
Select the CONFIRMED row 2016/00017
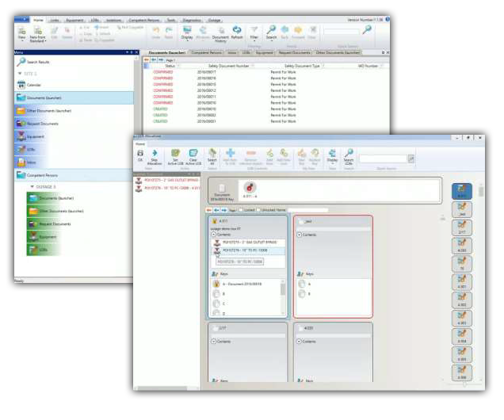(x=265, y=72)
